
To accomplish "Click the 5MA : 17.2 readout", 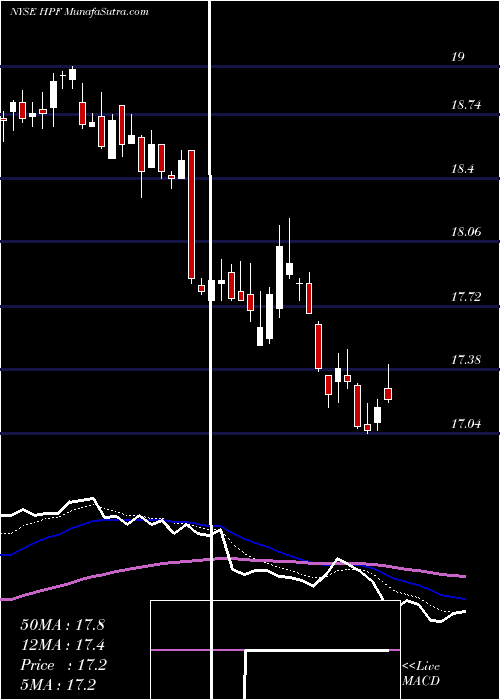I will [x=58, y=684].
